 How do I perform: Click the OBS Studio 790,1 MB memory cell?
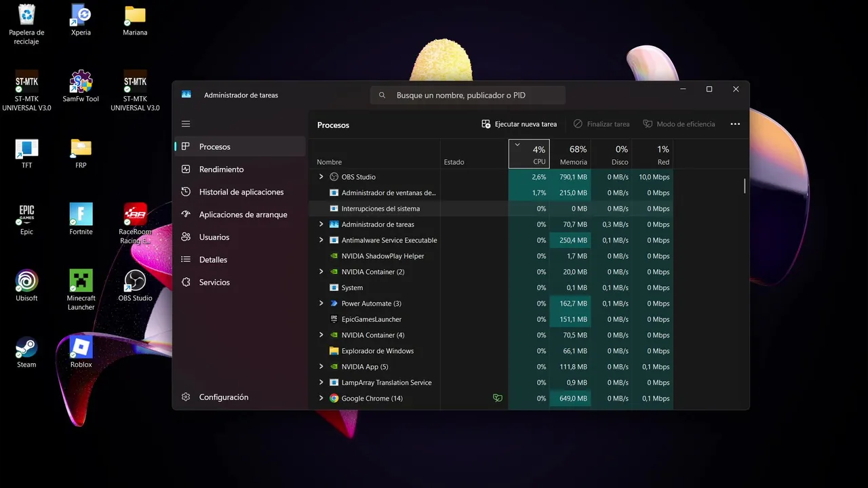[570, 177]
